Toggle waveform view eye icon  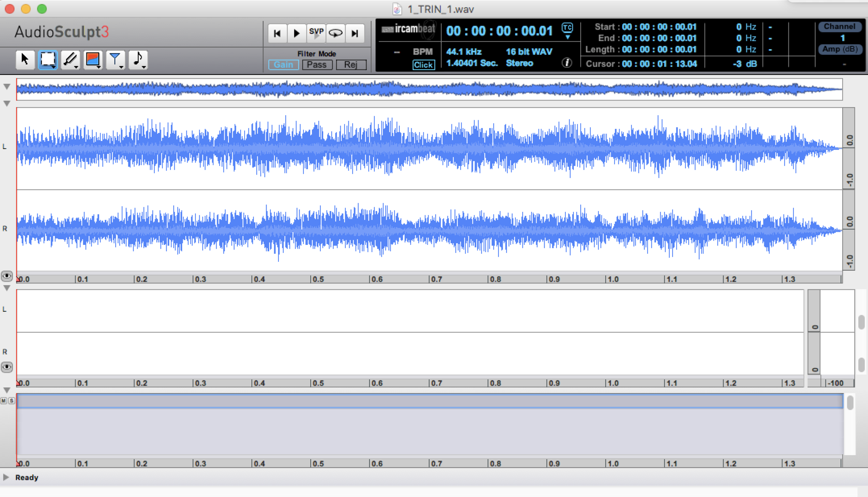point(7,276)
